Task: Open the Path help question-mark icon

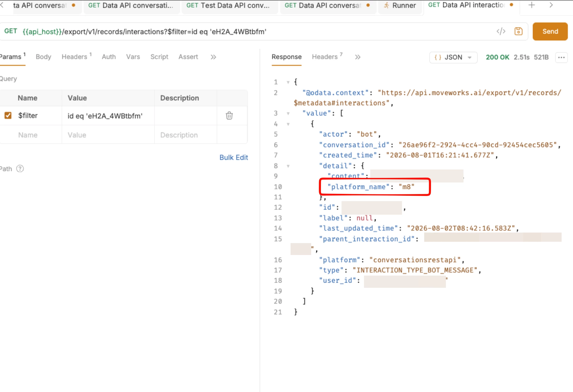Action: point(20,169)
